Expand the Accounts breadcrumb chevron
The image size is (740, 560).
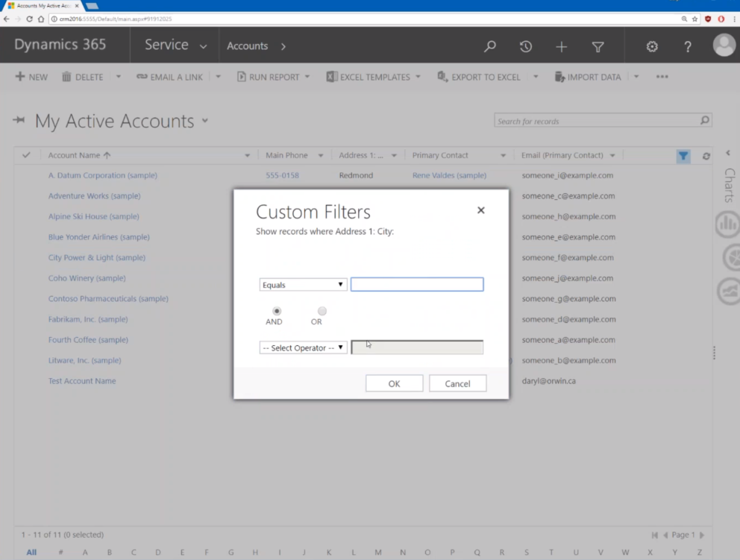pyautogui.click(x=283, y=46)
